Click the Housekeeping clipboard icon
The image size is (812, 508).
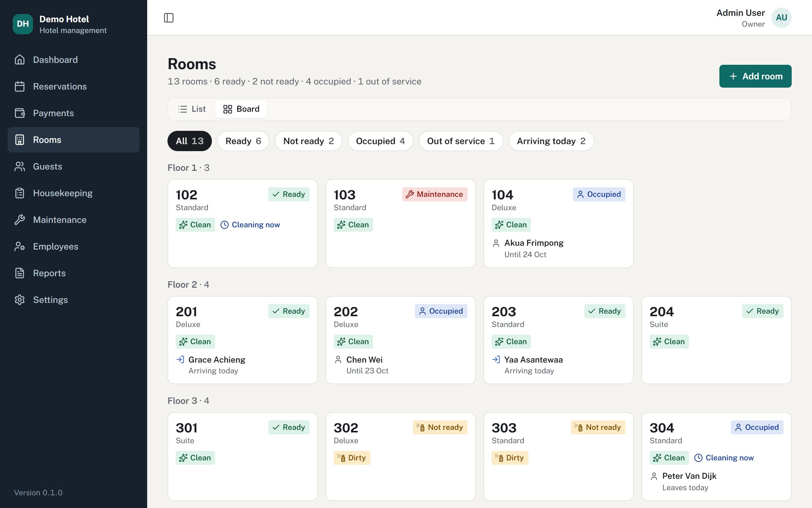pyautogui.click(x=20, y=193)
